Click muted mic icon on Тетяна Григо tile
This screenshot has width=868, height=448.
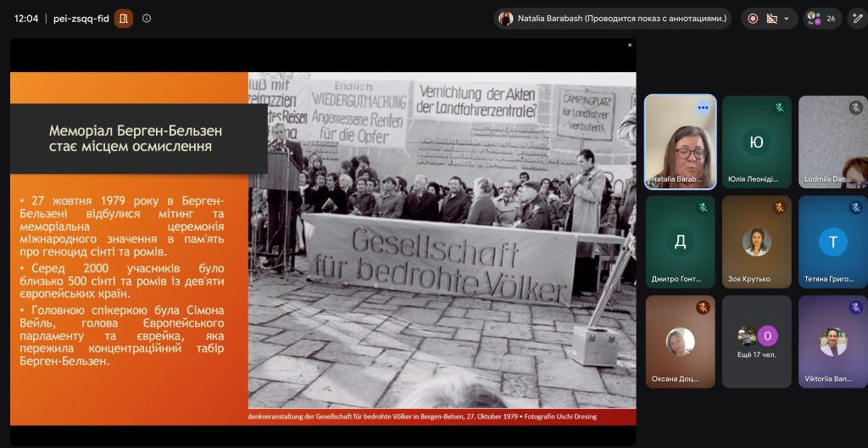(x=856, y=207)
